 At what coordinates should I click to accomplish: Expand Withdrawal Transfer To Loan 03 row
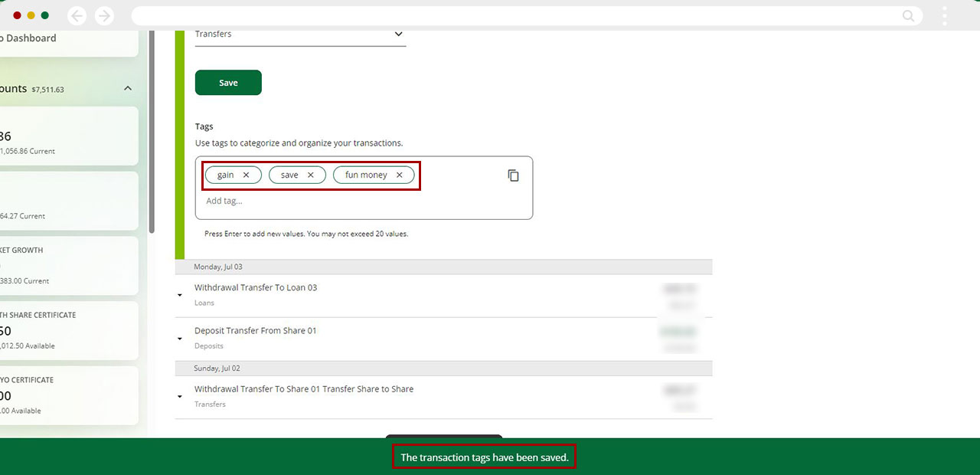180,295
